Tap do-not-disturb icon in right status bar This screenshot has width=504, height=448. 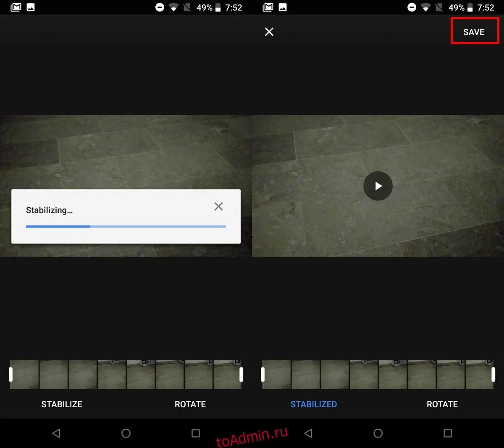point(412,7)
